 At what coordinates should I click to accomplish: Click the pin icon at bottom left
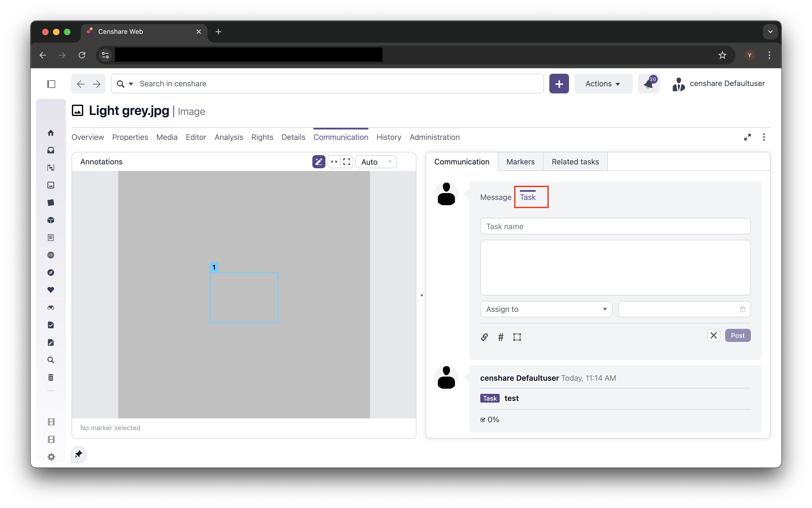coord(79,454)
